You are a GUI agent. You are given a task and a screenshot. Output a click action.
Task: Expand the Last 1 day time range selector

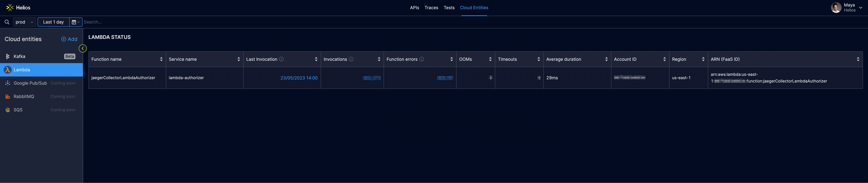click(x=53, y=22)
